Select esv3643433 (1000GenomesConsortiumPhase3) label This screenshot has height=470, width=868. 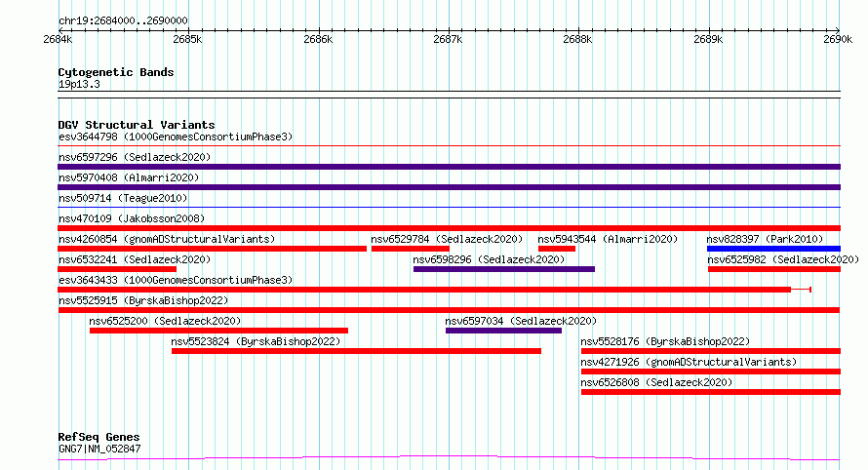coord(176,280)
